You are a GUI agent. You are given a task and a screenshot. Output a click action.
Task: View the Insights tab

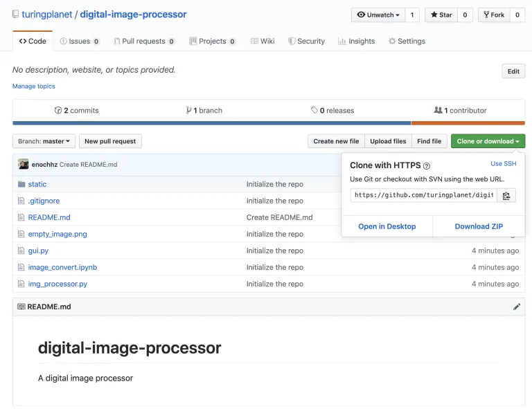[x=356, y=42]
